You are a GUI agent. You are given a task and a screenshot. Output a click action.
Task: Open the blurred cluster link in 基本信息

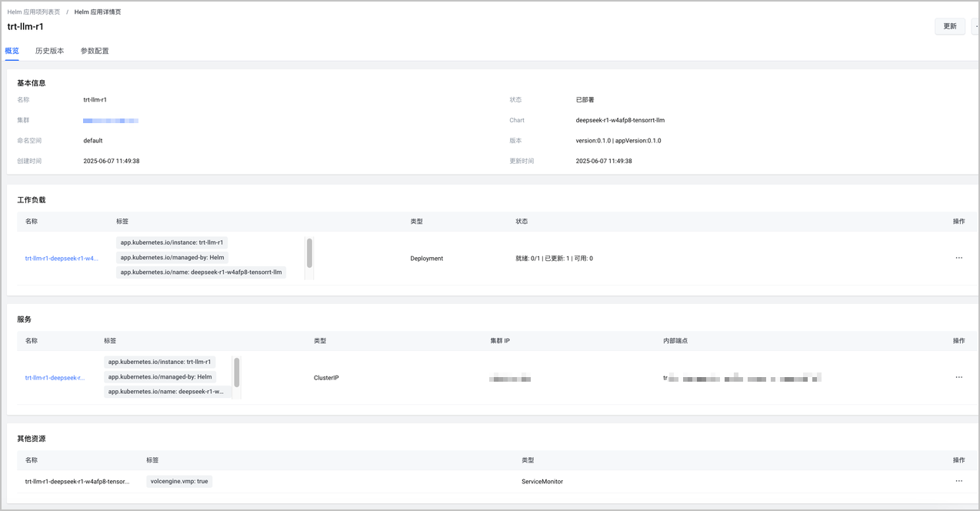[x=111, y=121]
